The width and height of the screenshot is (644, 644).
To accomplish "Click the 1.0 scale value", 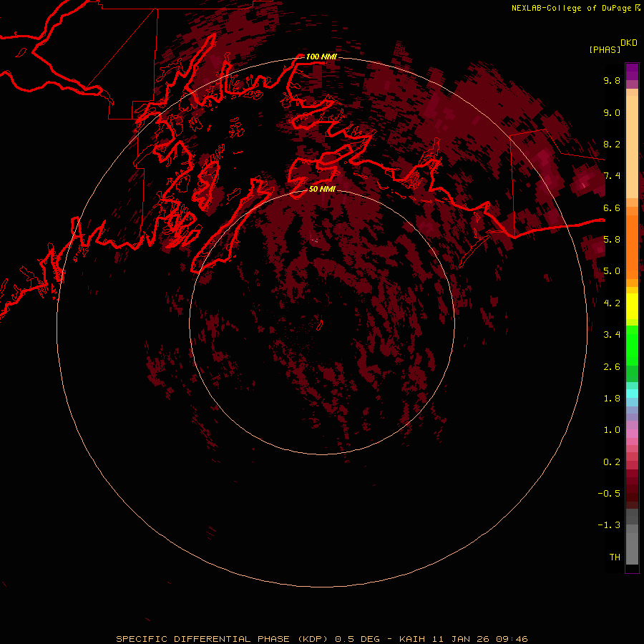I will [612, 430].
